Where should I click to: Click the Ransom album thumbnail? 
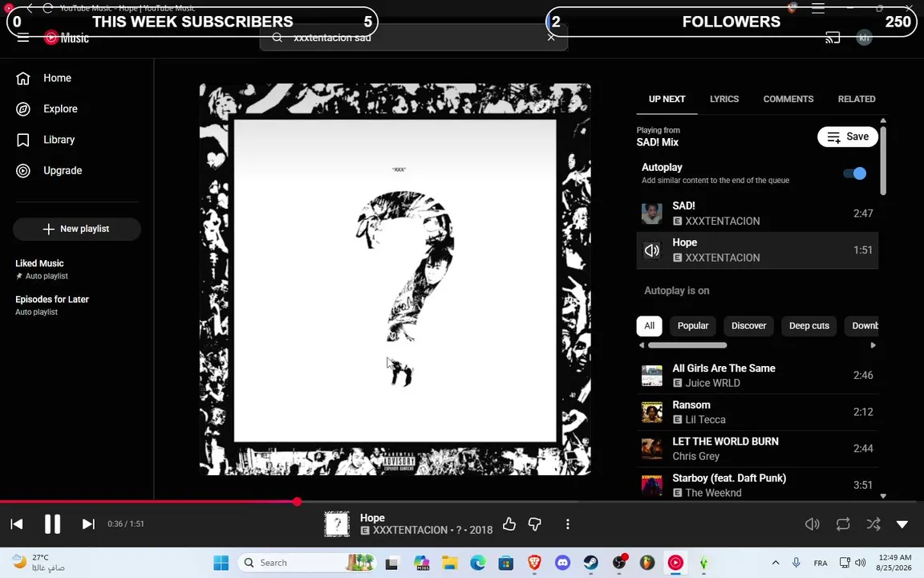pyautogui.click(x=652, y=412)
